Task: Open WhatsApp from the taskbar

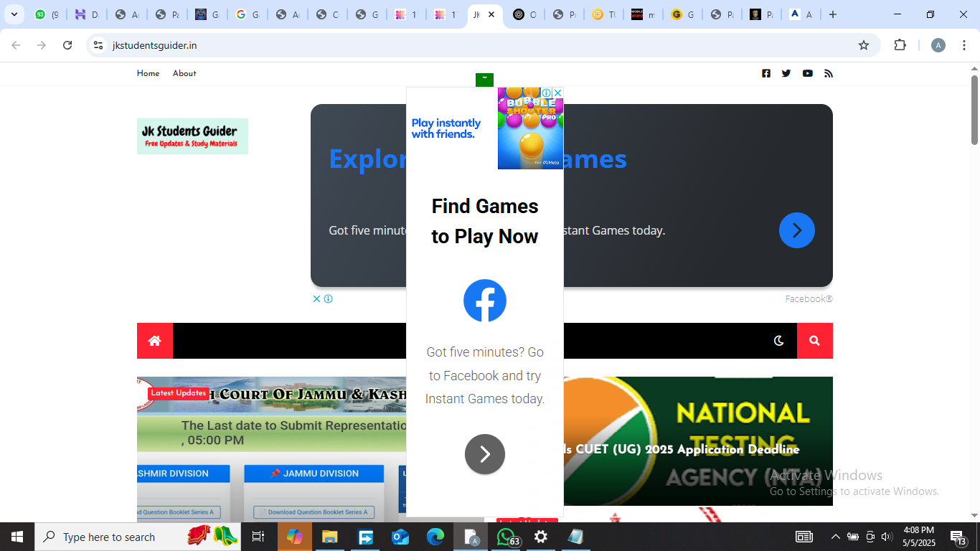Action: 506,537
